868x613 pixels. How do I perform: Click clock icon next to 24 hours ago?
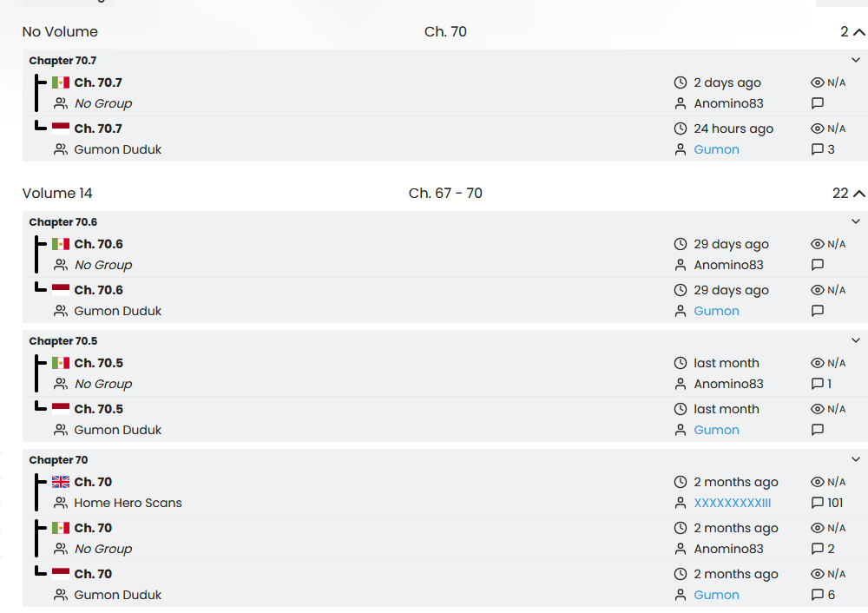(x=681, y=129)
